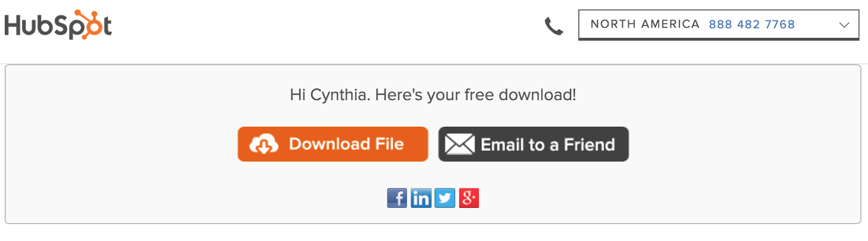
Task: Click the cloud download icon
Action: pyautogui.click(x=264, y=144)
